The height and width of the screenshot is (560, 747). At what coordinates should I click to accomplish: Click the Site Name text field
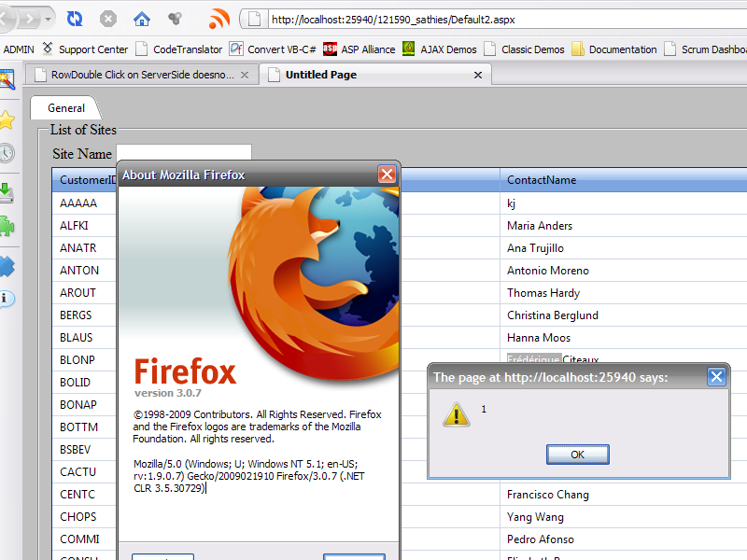pyautogui.click(x=184, y=153)
